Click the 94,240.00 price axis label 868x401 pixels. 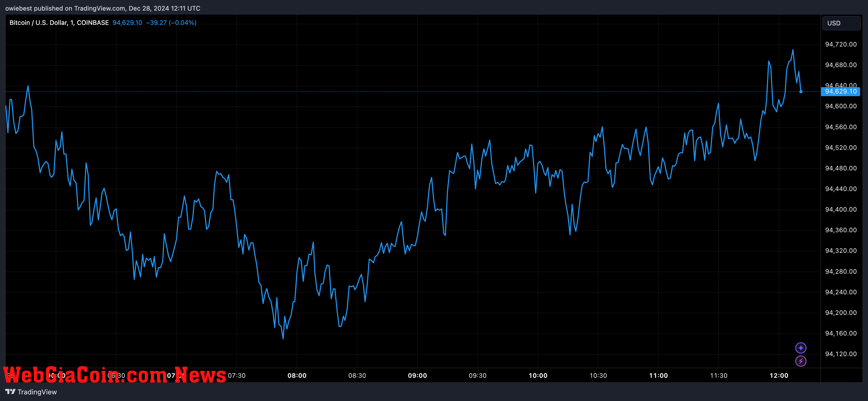(x=841, y=292)
